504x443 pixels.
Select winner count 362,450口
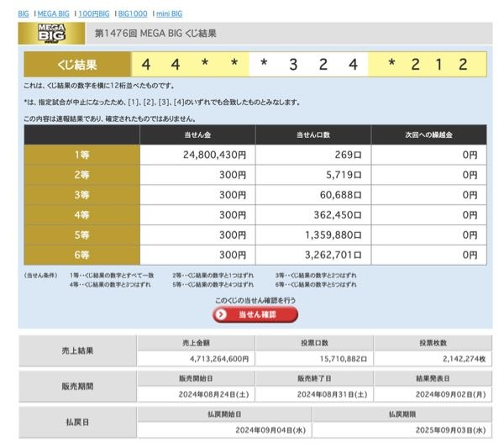tap(338, 214)
